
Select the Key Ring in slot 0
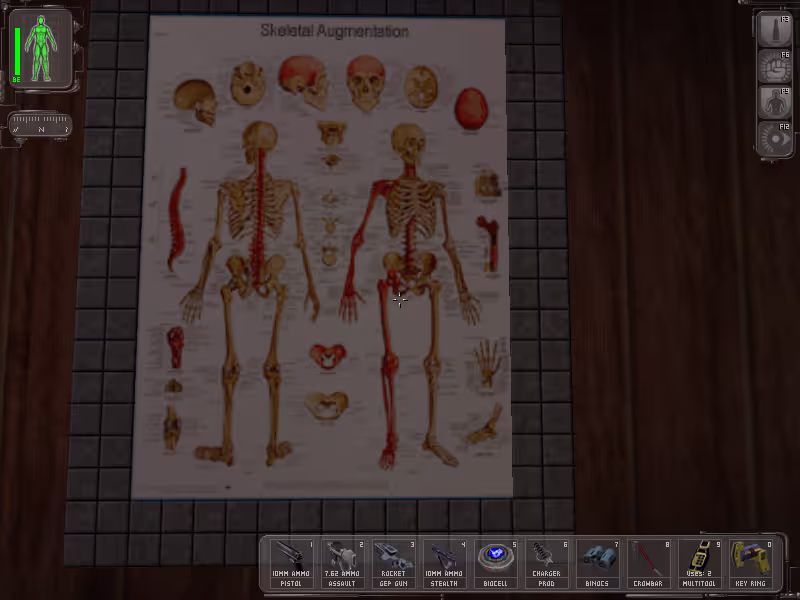(751, 560)
